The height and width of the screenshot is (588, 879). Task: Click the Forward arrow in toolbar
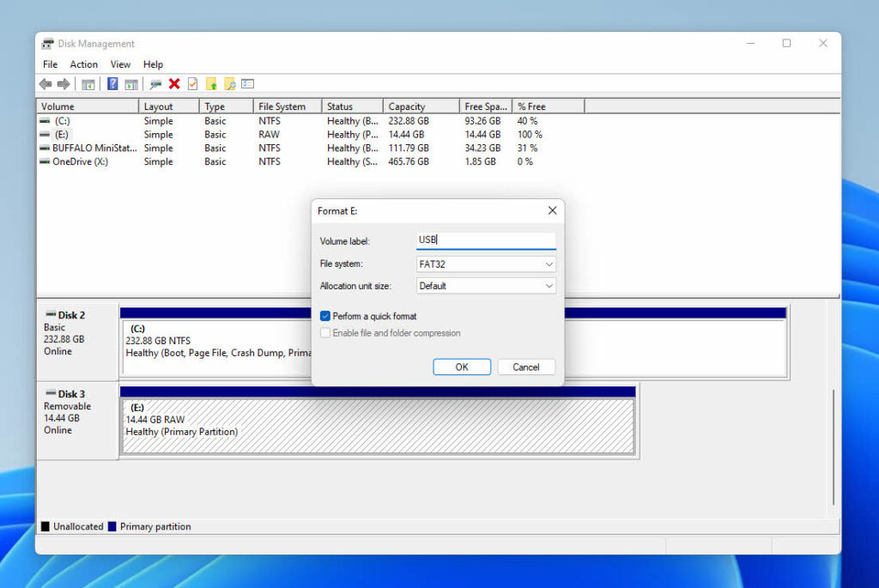63,84
